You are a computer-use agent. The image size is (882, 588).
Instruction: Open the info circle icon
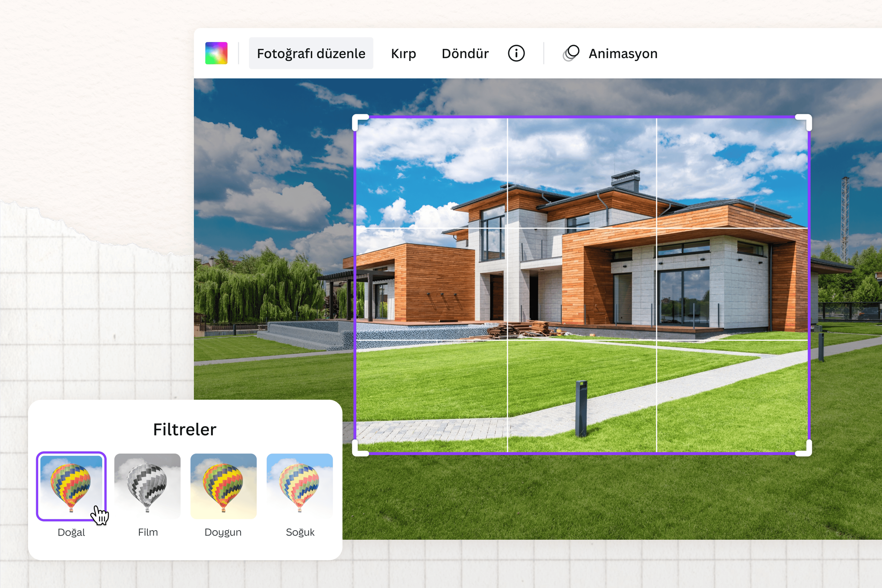click(516, 53)
